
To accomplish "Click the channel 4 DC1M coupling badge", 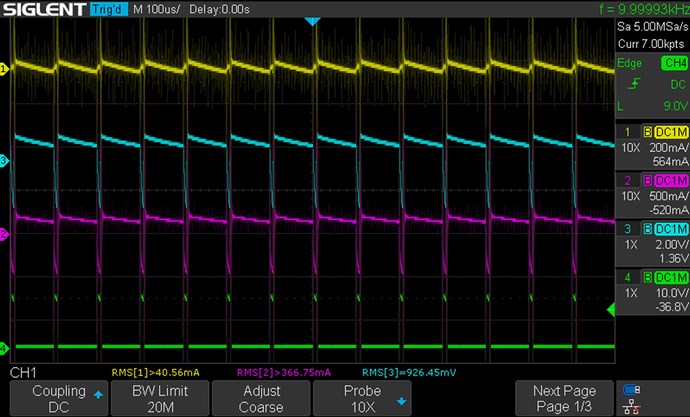I will (671, 277).
